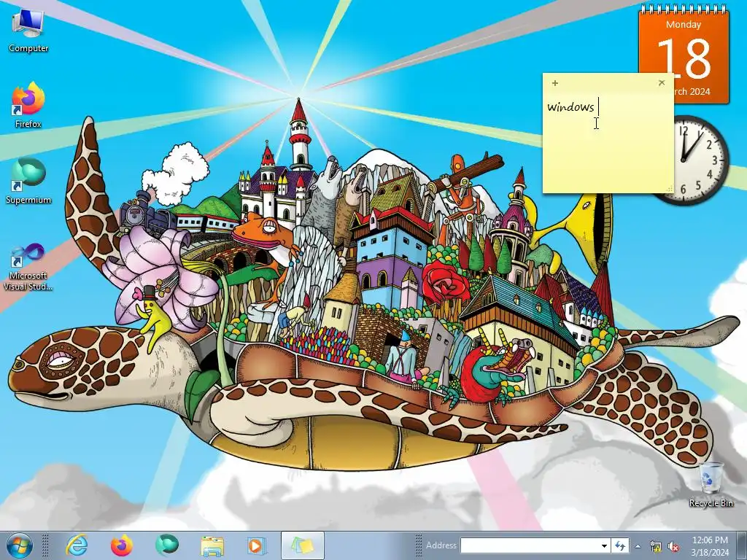Click inside the sticky note text area
The image size is (747, 560).
[x=608, y=141]
